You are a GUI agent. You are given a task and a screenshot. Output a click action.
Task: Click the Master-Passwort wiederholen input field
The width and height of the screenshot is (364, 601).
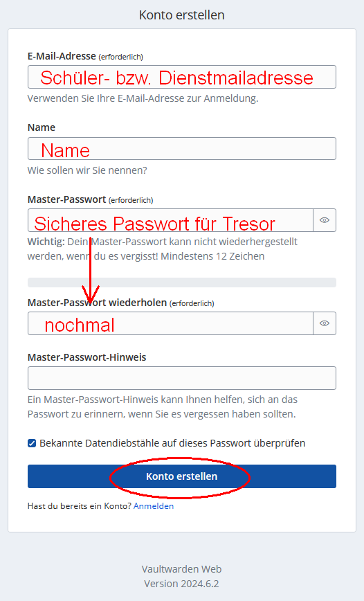click(170, 323)
